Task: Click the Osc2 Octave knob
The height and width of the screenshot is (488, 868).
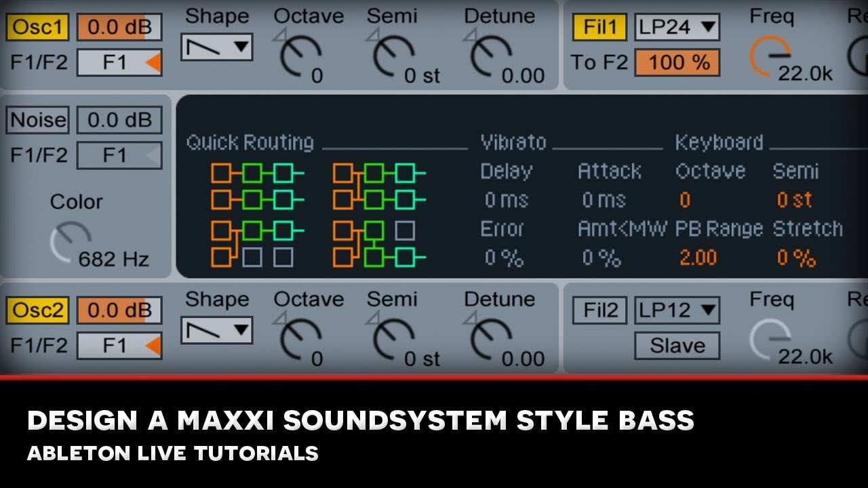Action: (x=300, y=339)
